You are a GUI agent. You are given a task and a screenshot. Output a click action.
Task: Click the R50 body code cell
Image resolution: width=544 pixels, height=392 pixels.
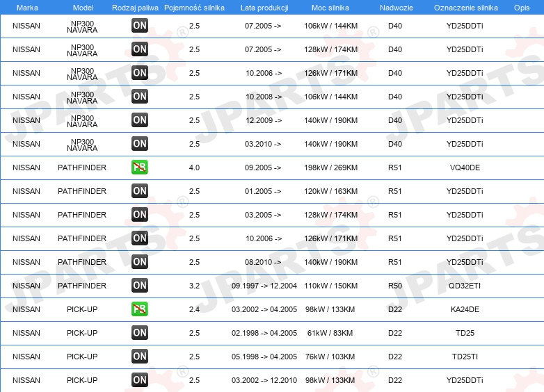(x=395, y=286)
